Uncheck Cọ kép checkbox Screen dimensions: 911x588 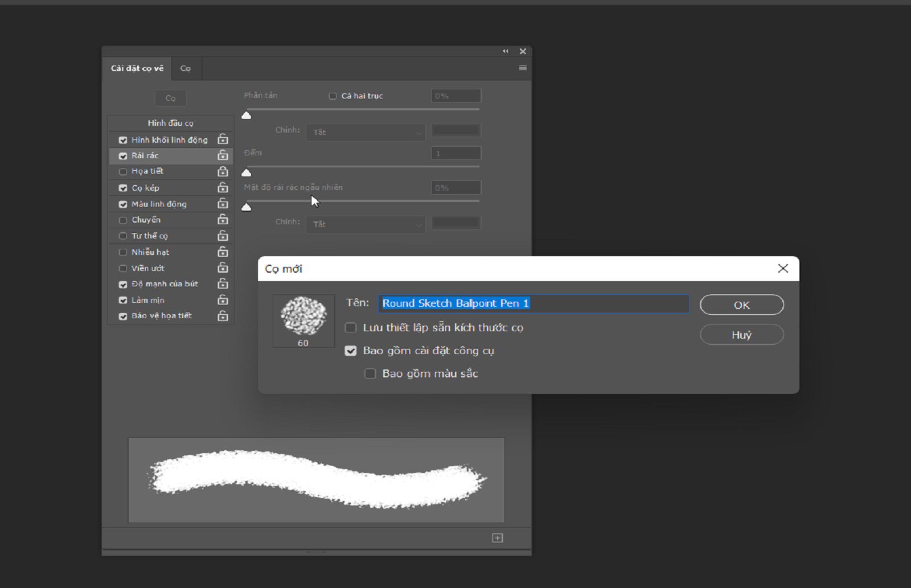123,188
